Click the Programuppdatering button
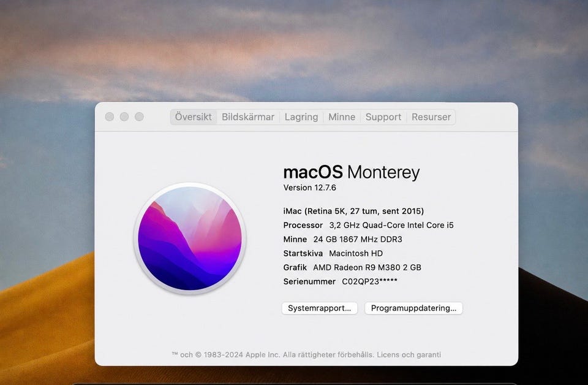Screen dimensions: 588x385 tap(413, 308)
